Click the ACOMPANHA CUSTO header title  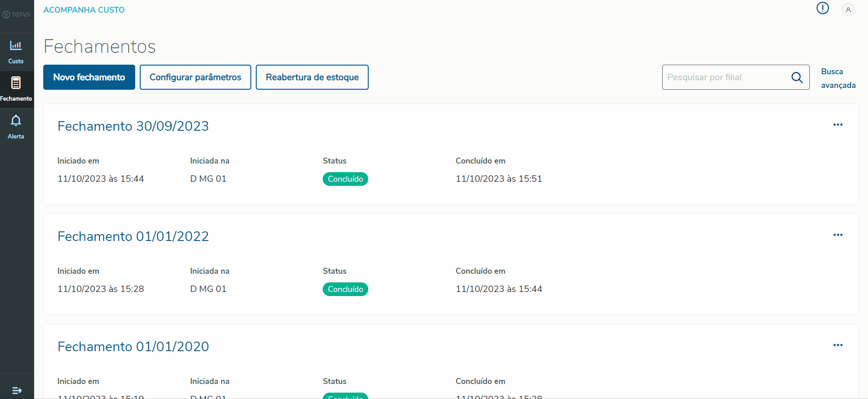point(84,10)
